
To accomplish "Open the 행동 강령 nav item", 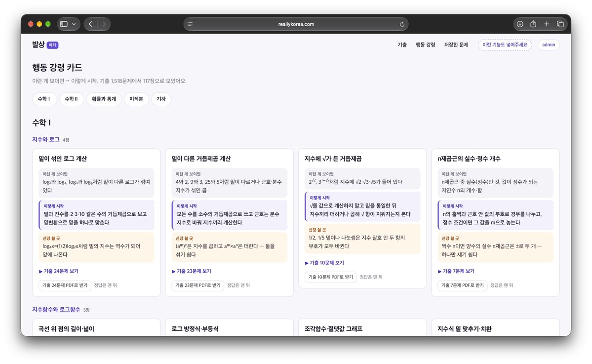I will point(426,45).
